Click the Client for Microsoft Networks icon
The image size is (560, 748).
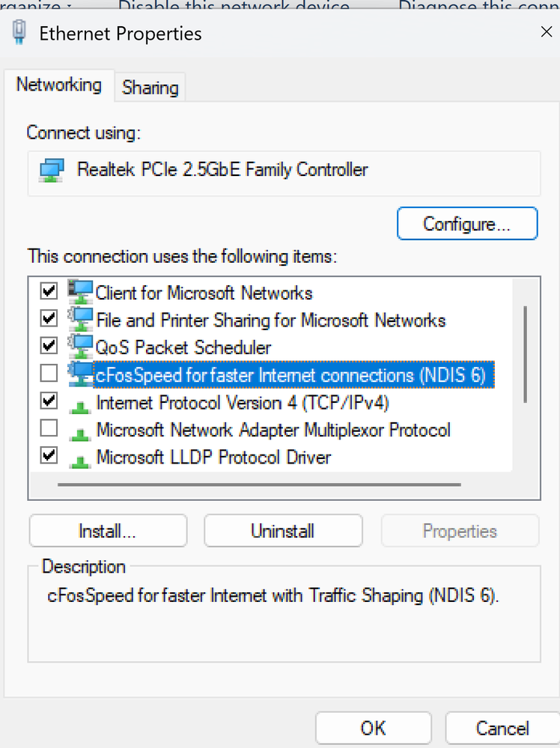79,292
